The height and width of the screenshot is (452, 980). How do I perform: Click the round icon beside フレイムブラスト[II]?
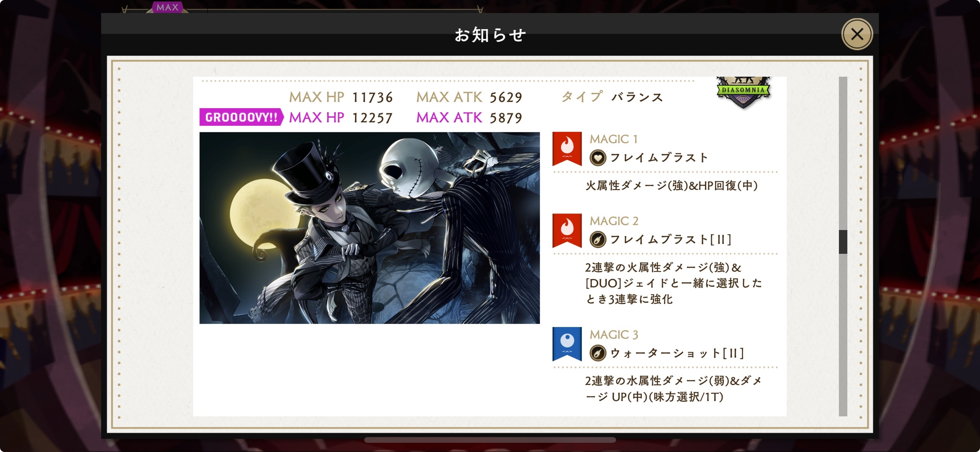[x=598, y=240]
